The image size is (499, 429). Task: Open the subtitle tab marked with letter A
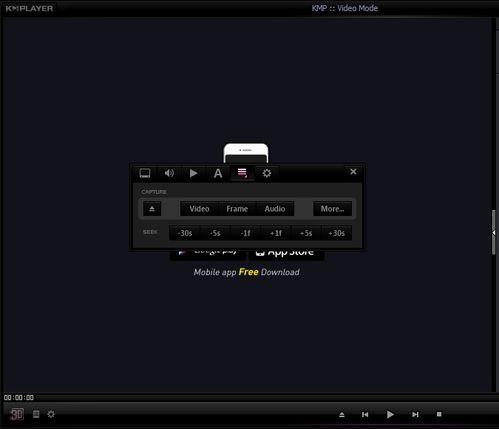click(x=218, y=173)
